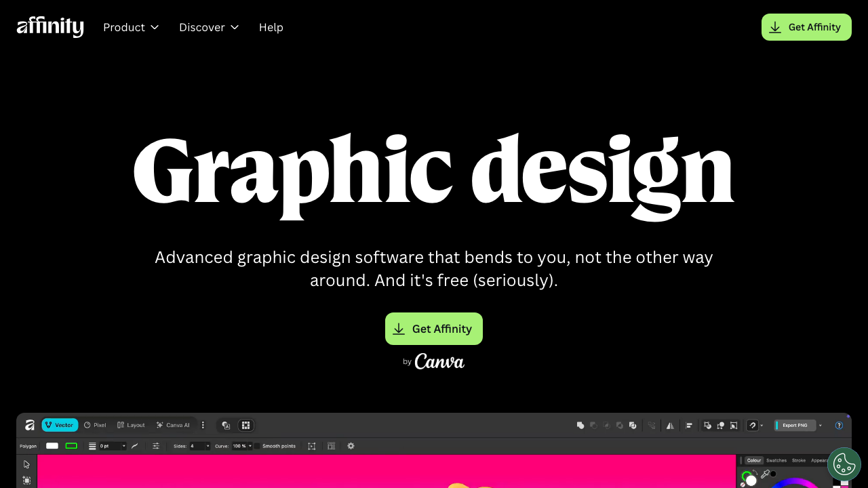Click the flip horizontal icon
The image size is (868, 488).
click(670, 426)
